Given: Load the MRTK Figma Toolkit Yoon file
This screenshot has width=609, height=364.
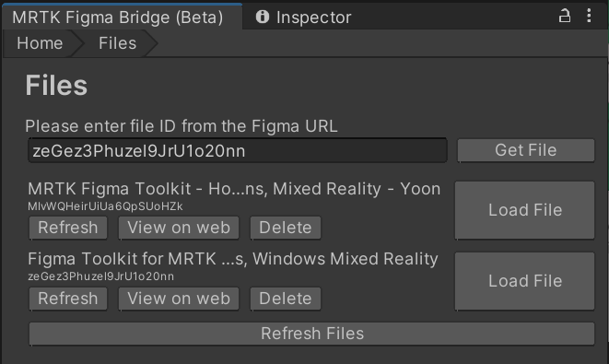Looking at the screenshot, I should pyautogui.click(x=525, y=210).
